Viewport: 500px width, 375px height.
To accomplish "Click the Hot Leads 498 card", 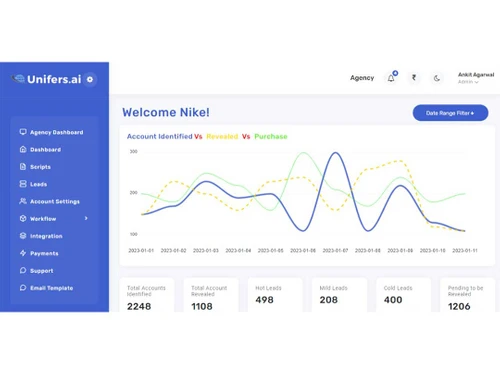I will 275,295.
